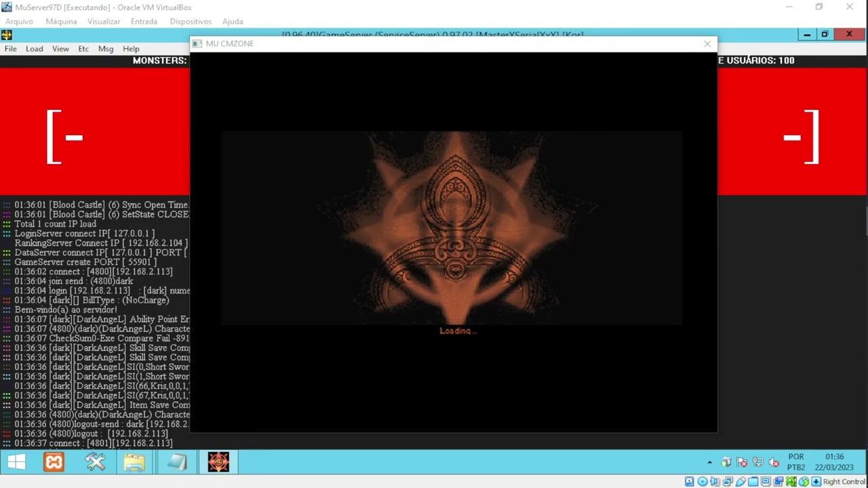This screenshot has width=868, height=488.
Task: Open the Arquivo menu in VirtualBox
Action: (19, 22)
